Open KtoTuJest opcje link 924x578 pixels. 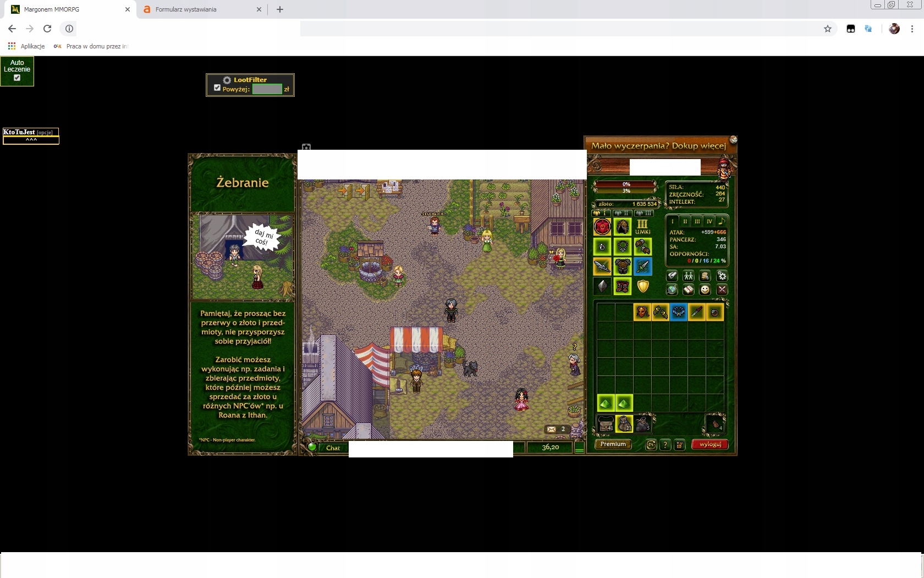tap(45, 133)
